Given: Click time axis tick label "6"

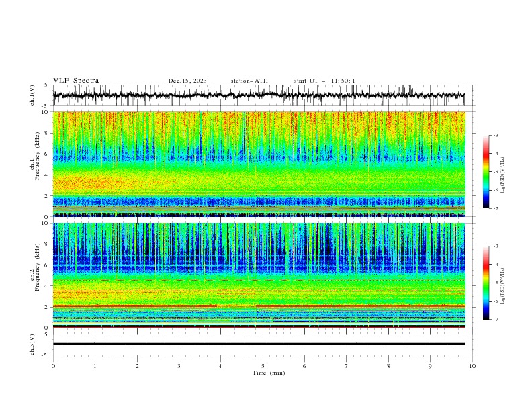Looking at the screenshot, I should pyautogui.click(x=304, y=366).
